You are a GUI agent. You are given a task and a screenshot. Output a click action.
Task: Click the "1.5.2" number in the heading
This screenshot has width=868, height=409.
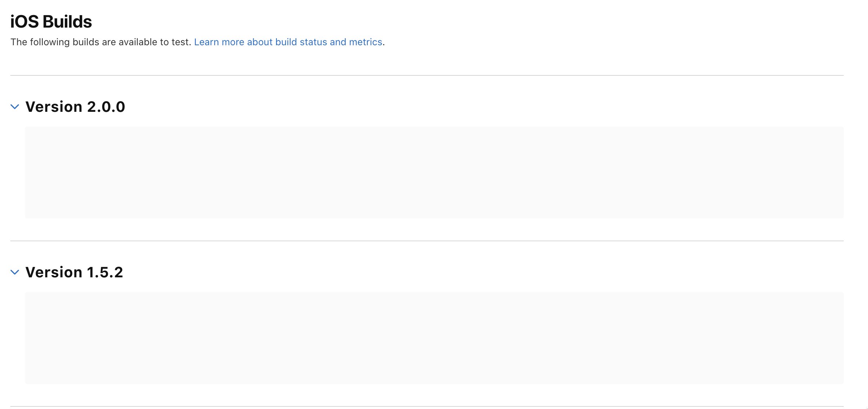tap(105, 273)
